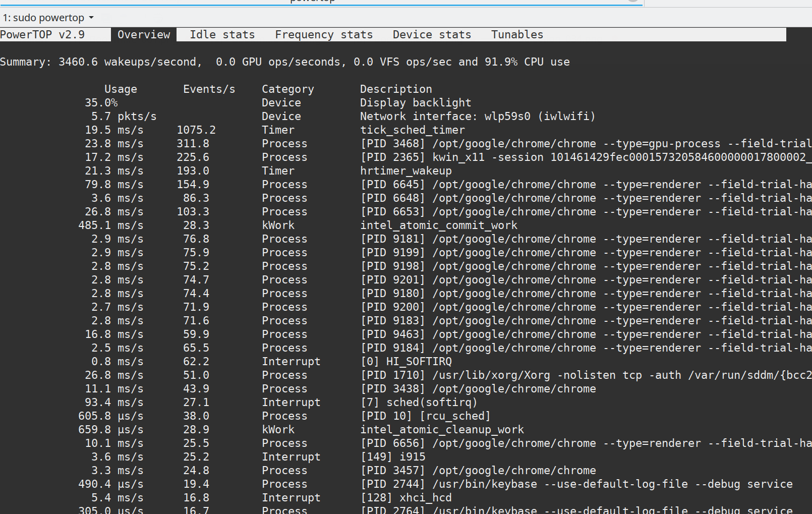Select the PID 2365 kwin_x11 row
The image size is (812, 514).
pyautogui.click(x=406, y=157)
